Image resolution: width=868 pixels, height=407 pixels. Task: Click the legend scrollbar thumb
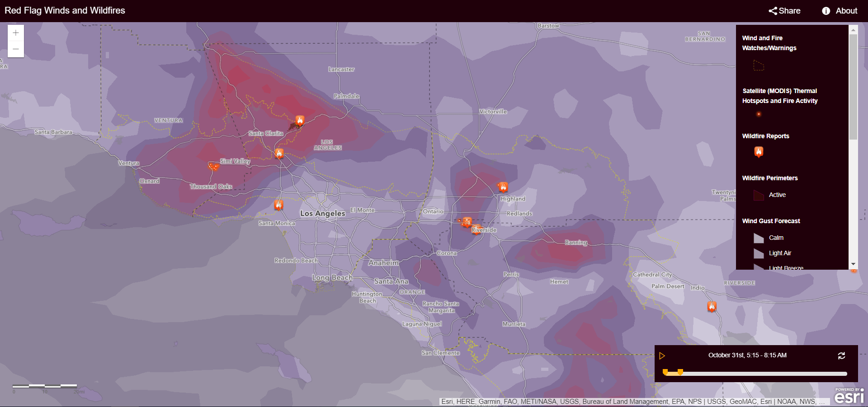[853, 87]
